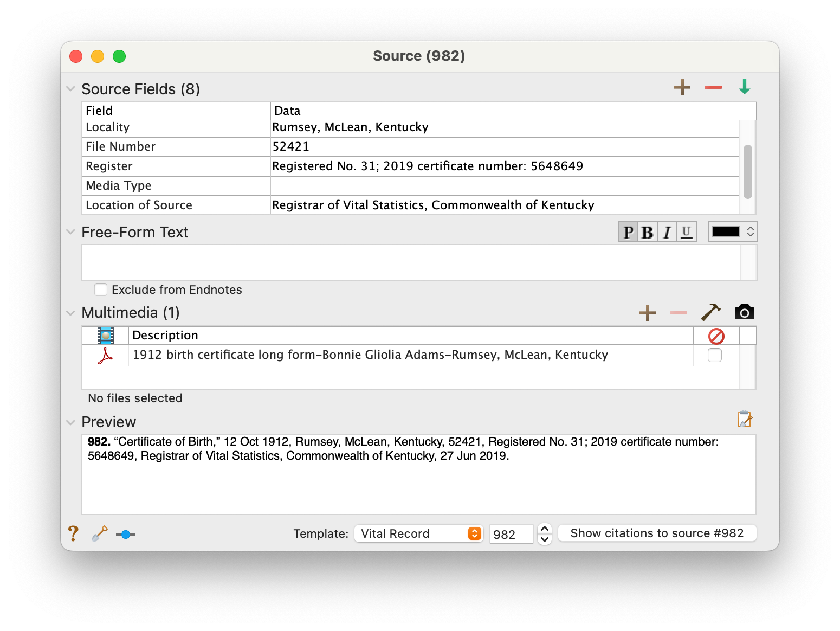Check Exclude from Endnotes checkbox
The height and width of the screenshot is (631, 840).
pos(101,289)
